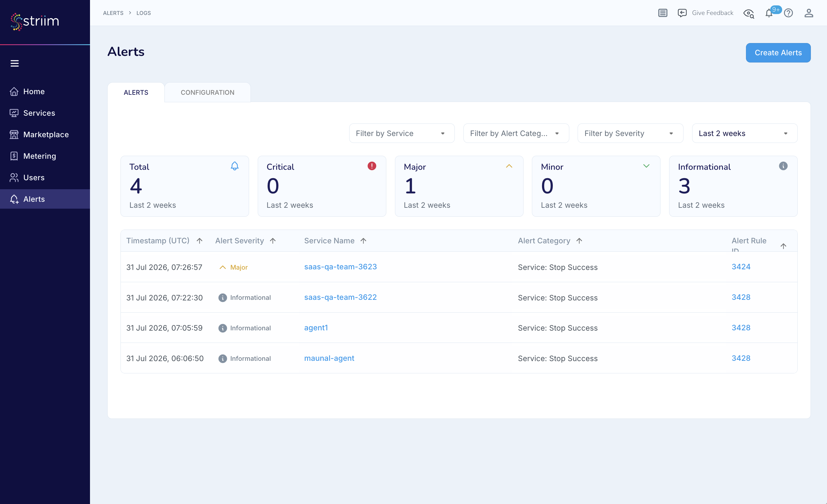Sort by Alert Category arrow
The width and height of the screenshot is (827, 504).
click(x=579, y=241)
